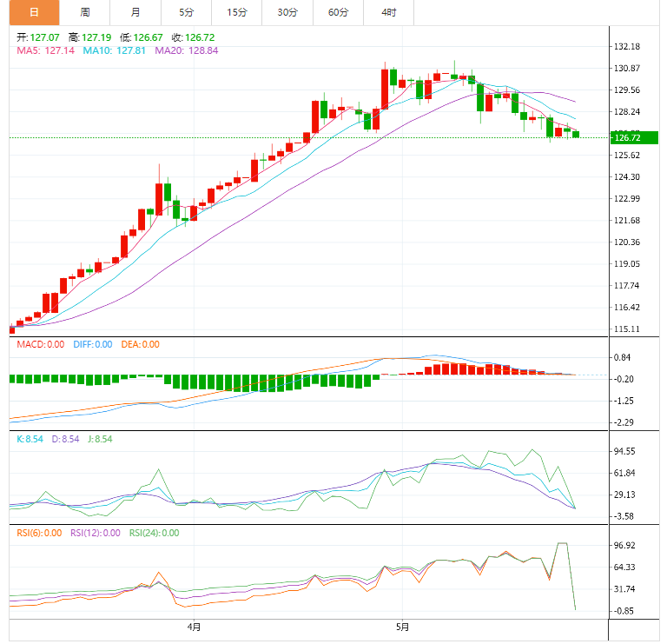Click the MA10 moving average label
Image resolution: width=667 pixels, height=644 pixels.
[x=114, y=50]
